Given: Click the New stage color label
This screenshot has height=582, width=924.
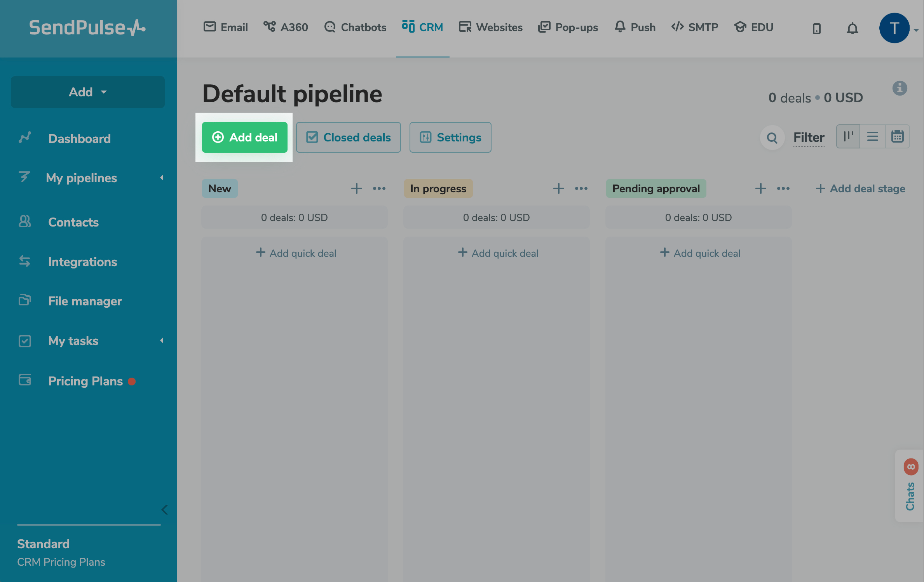Looking at the screenshot, I should point(220,188).
